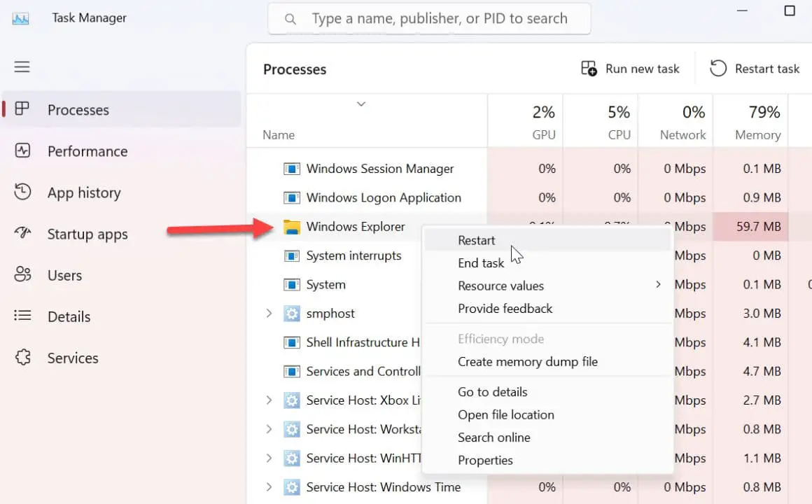The height and width of the screenshot is (504, 812).
Task: Click the System process icon
Action: coord(292,285)
